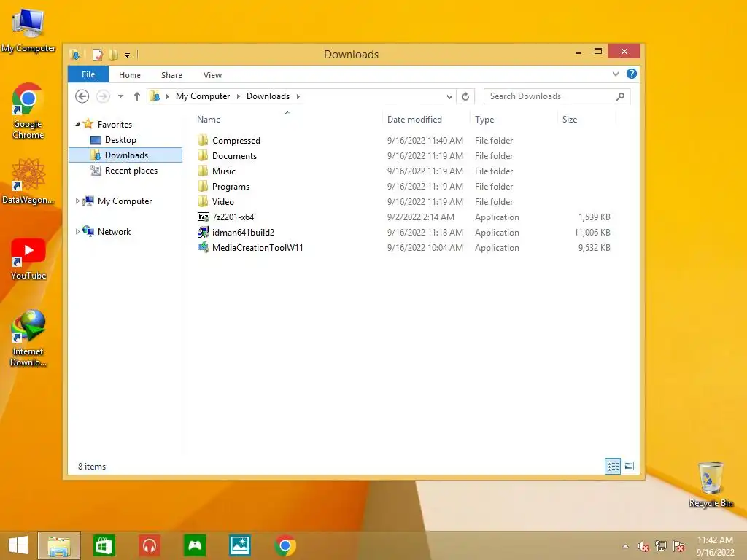Switch to the Share ribbon tab
This screenshot has height=560, width=747.
[x=171, y=75]
